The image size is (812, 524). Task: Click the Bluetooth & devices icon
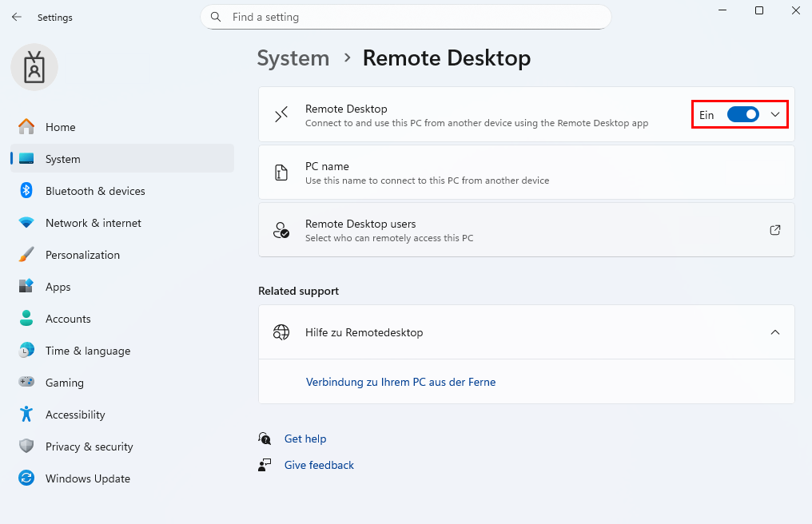26,191
